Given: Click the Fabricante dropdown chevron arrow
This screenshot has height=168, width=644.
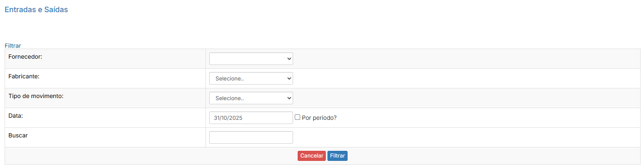Looking at the screenshot, I should coord(289,78).
